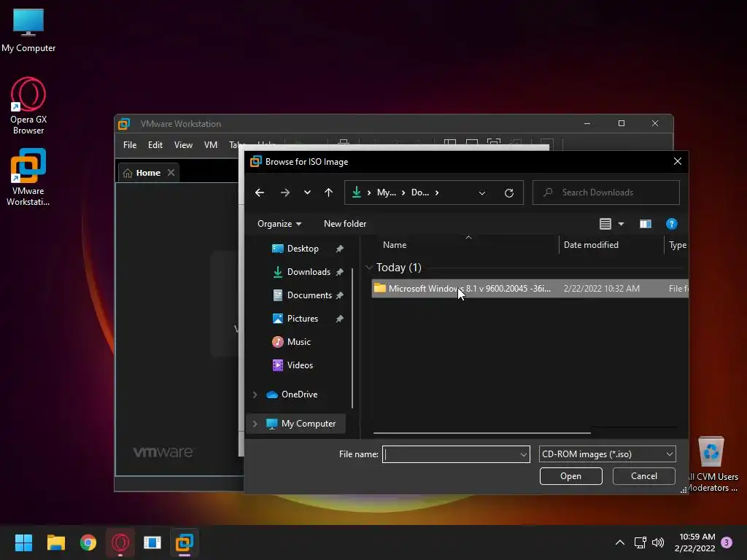Click the Forward arrow in Browse dialog

pyautogui.click(x=285, y=192)
